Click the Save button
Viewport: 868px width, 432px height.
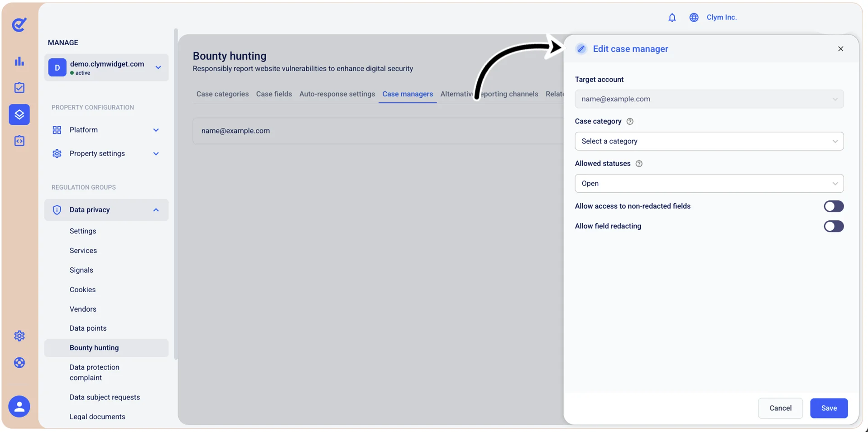tap(829, 408)
